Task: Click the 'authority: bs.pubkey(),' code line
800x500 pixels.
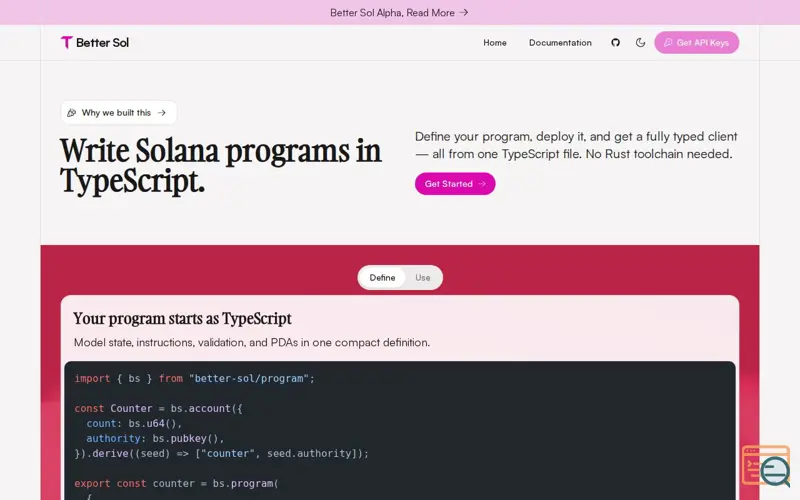Action: coord(155,438)
